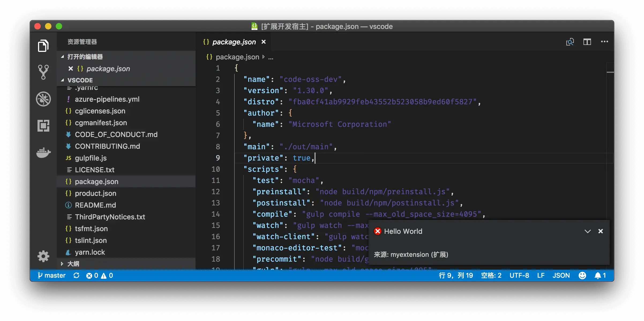The image size is (644, 321).
Task: Collapse the Hello World notification
Action: tap(587, 231)
